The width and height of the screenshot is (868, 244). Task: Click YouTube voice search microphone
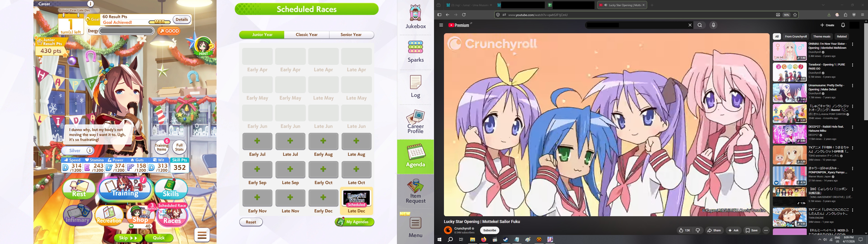pos(713,25)
